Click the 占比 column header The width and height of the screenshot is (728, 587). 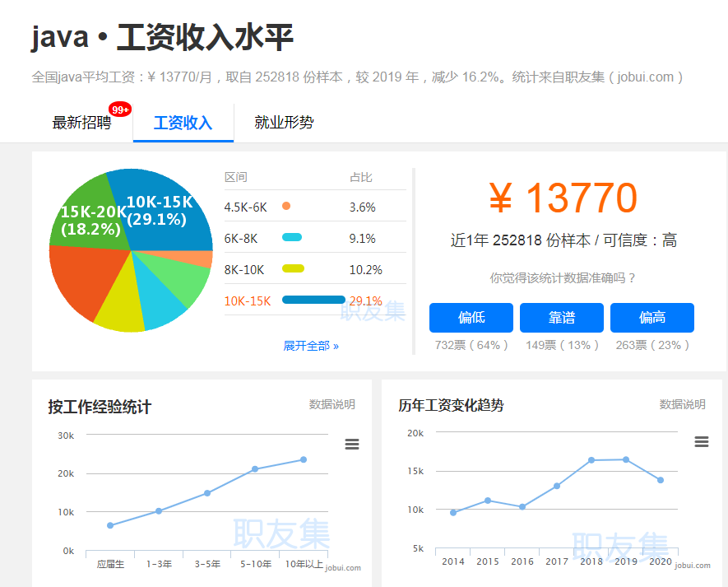(x=361, y=177)
